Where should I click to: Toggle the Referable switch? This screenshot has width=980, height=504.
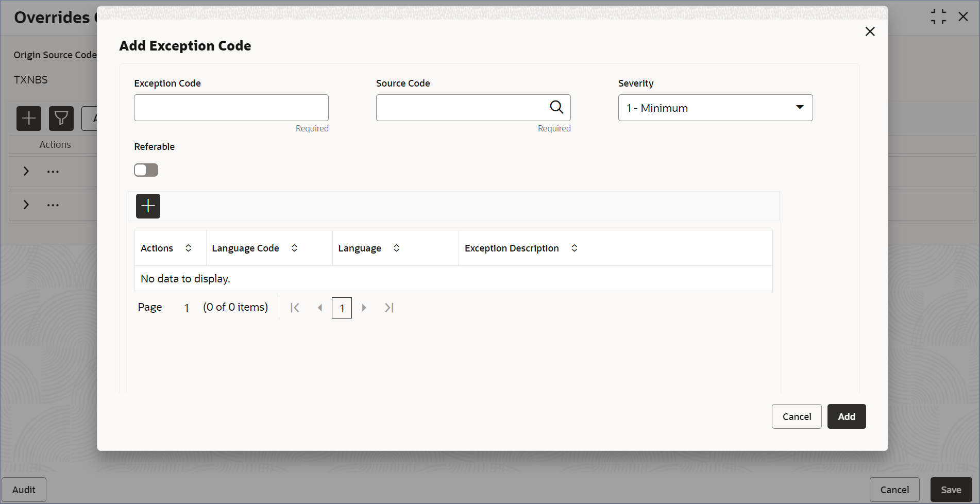pyautogui.click(x=146, y=170)
